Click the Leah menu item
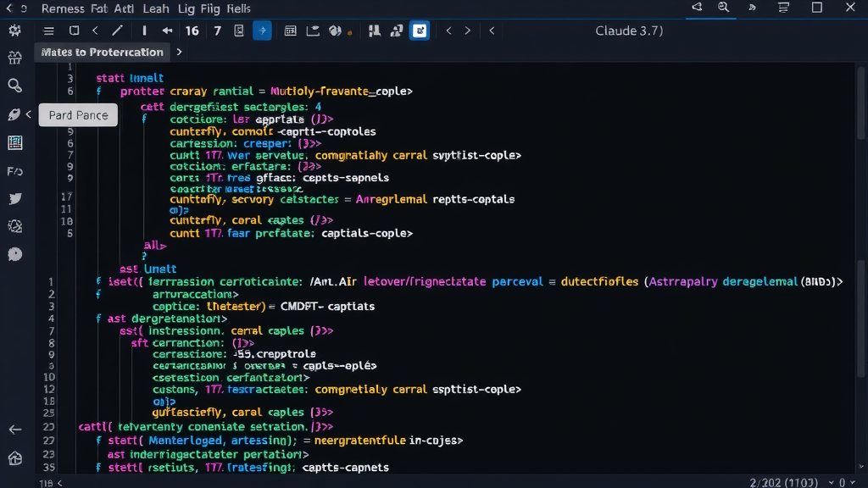 (x=156, y=8)
